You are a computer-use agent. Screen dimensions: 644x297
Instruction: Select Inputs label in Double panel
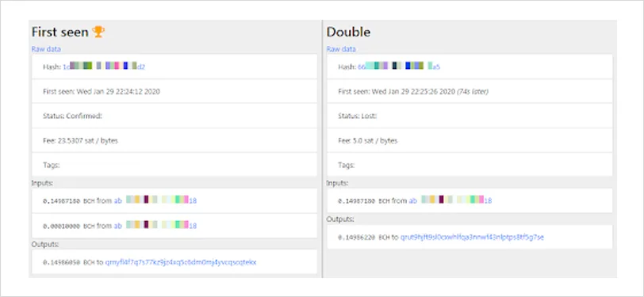(336, 183)
